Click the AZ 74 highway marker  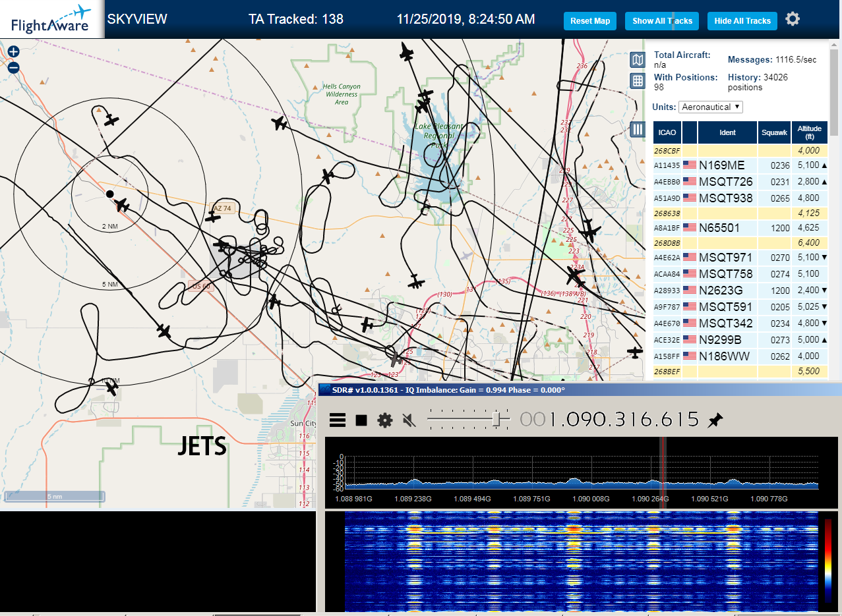[x=222, y=208]
